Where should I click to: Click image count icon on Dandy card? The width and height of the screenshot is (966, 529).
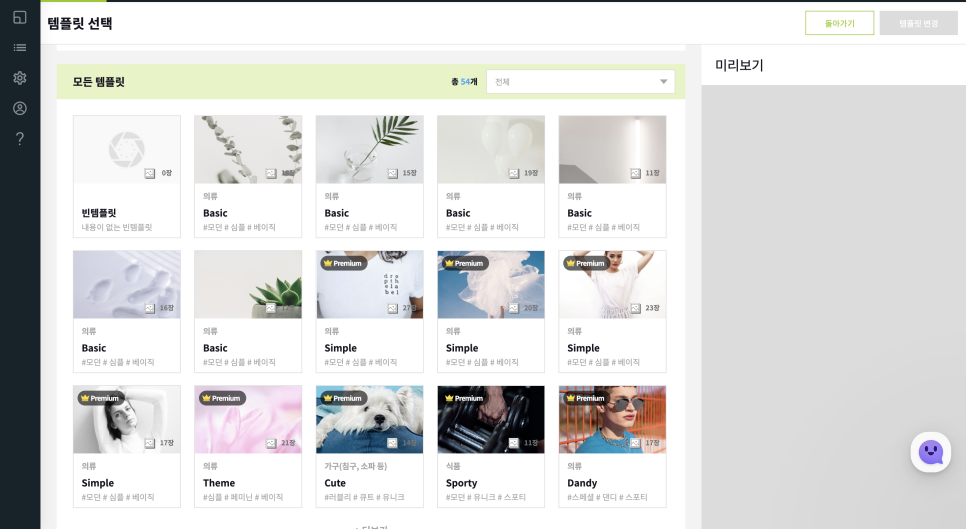[635, 443]
